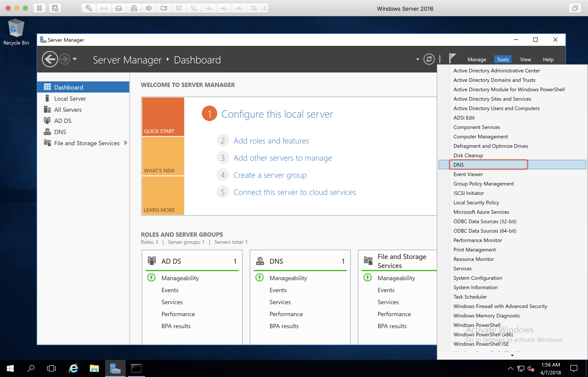Image resolution: width=588 pixels, height=377 pixels.
Task: Select DNS from the Tools menu
Action: [x=458, y=165]
